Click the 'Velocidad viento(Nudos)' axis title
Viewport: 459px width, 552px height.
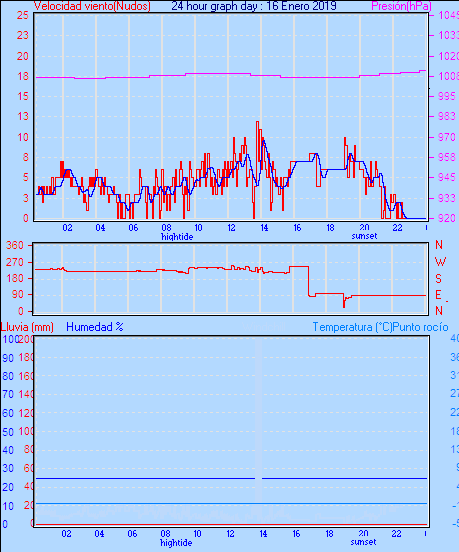click(92, 6)
